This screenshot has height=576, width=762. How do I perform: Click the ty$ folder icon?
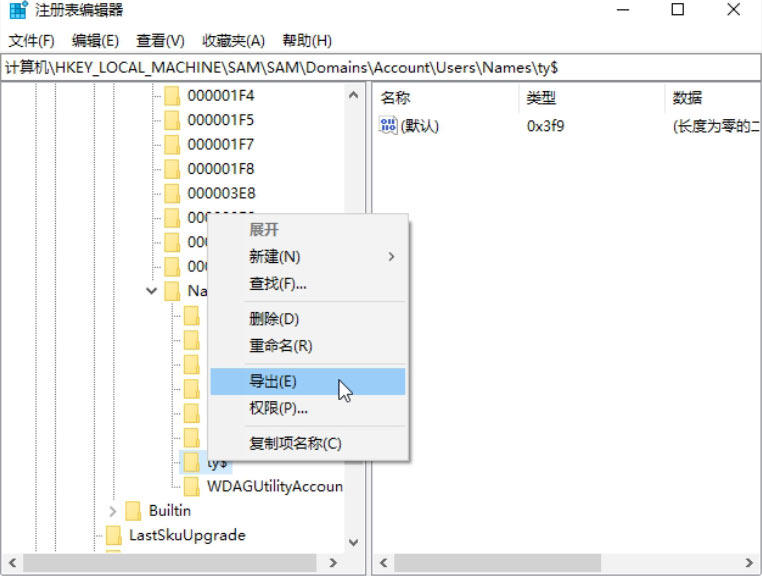[x=191, y=462]
